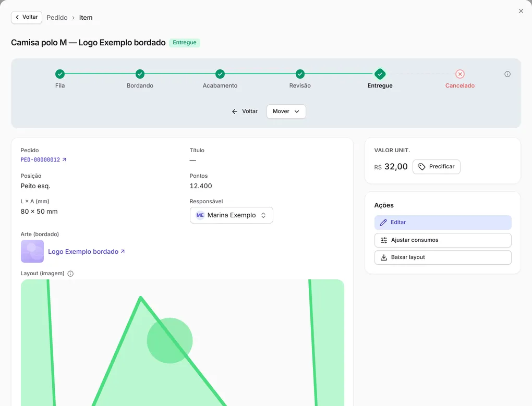Image resolution: width=532 pixels, height=406 pixels.
Task: Open the Mover dropdown menu
Action: [286, 112]
